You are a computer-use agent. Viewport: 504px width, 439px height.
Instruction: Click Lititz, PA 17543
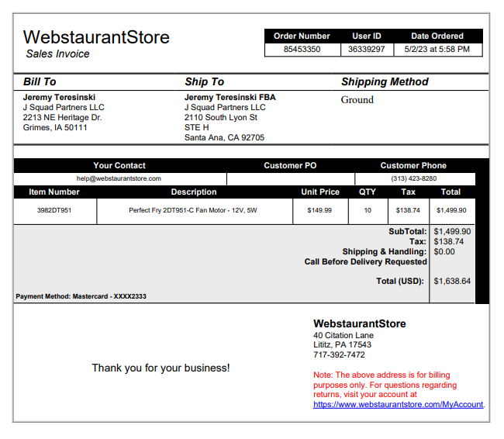click(342, 345)
